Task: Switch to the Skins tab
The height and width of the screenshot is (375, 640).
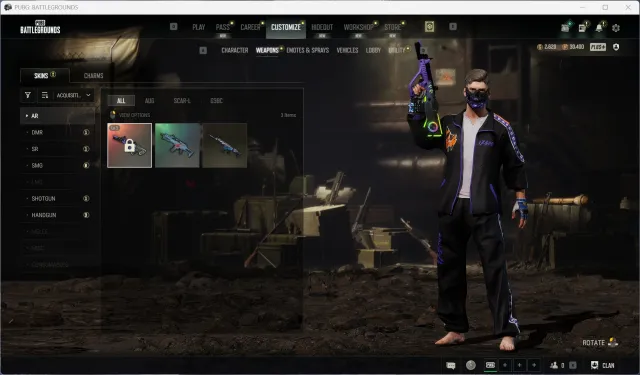Action: pos(44,75)
